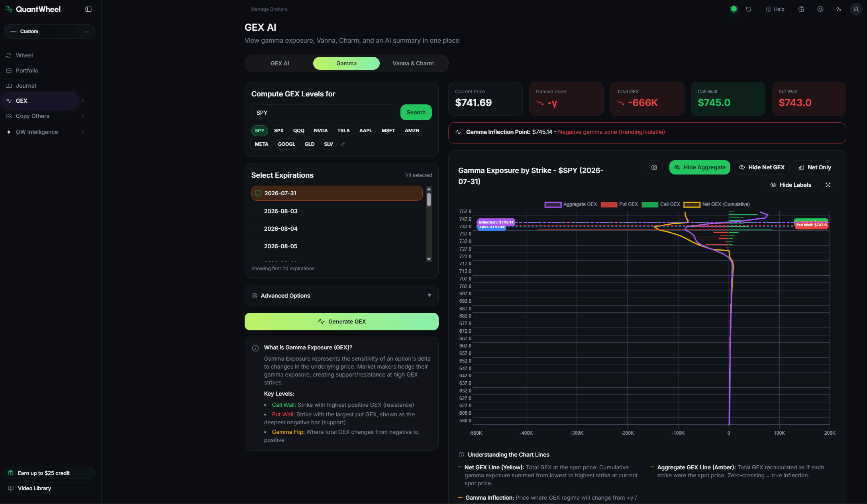Click info icon beside What is Gamma Exposure
This screenshot has width=867, height=504.
click(255, 348)
